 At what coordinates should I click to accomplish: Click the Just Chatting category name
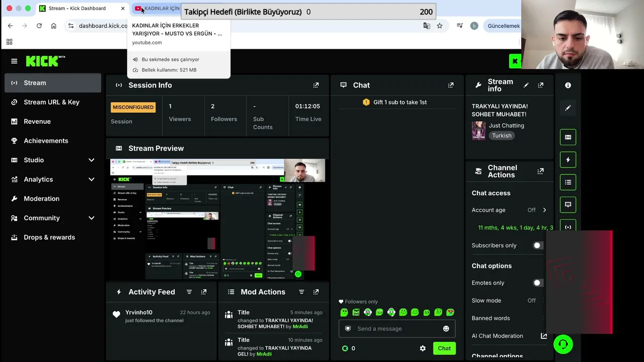click(x=507, y=126)
